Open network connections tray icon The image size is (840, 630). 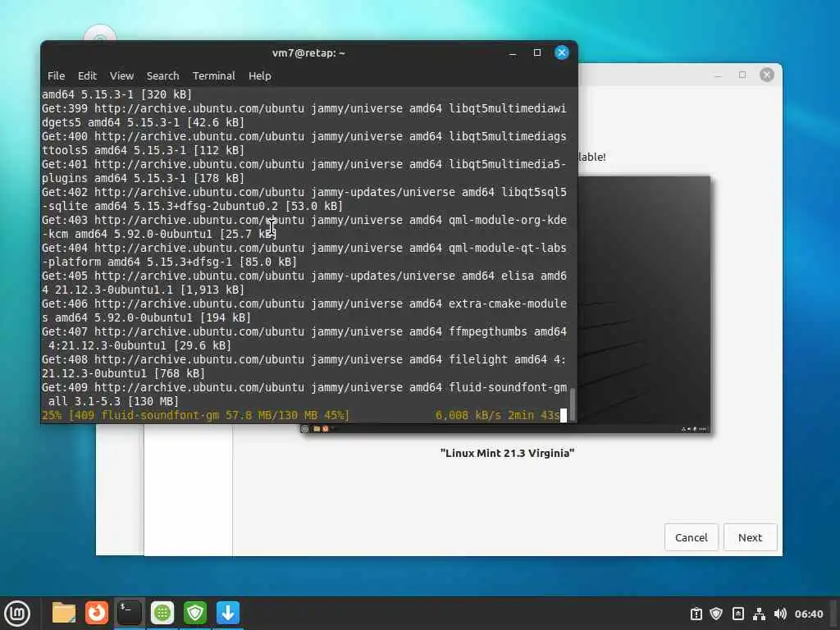[759, 614]
